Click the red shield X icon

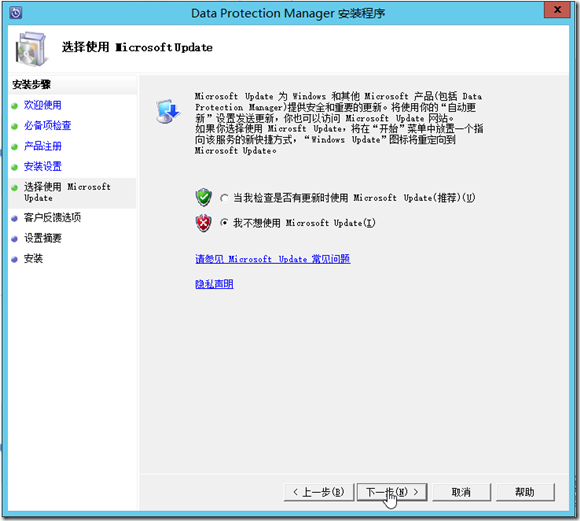(x=203, y=223)
